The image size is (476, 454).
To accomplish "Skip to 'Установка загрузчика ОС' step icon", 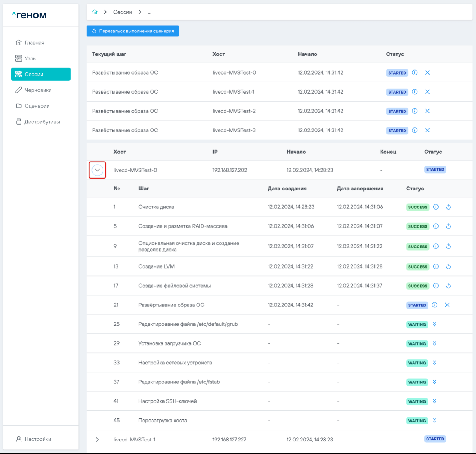I will coord(435,343).
